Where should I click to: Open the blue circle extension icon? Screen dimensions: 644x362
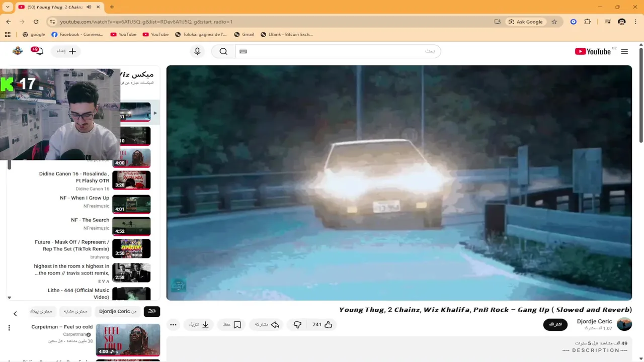tap(573, 22)
